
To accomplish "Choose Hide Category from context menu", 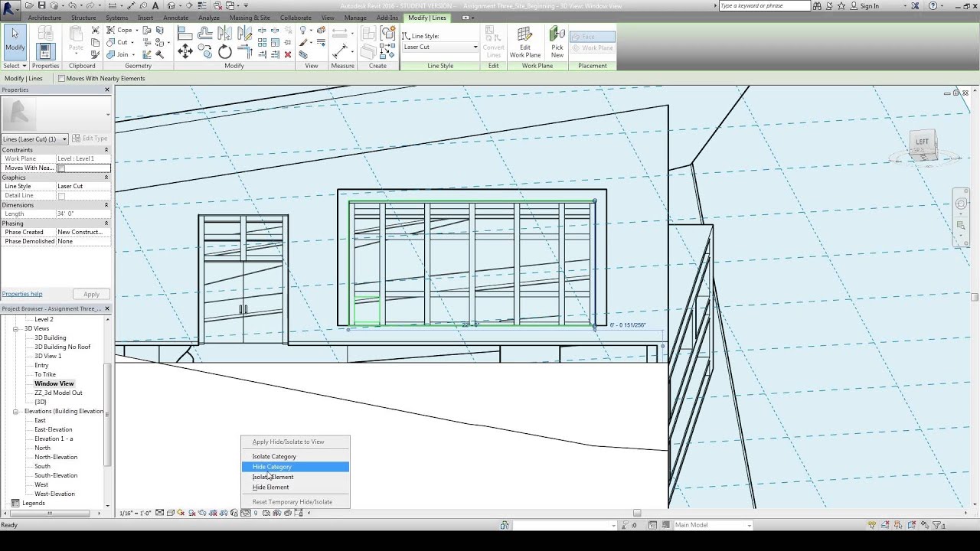I will click(296, 467).
